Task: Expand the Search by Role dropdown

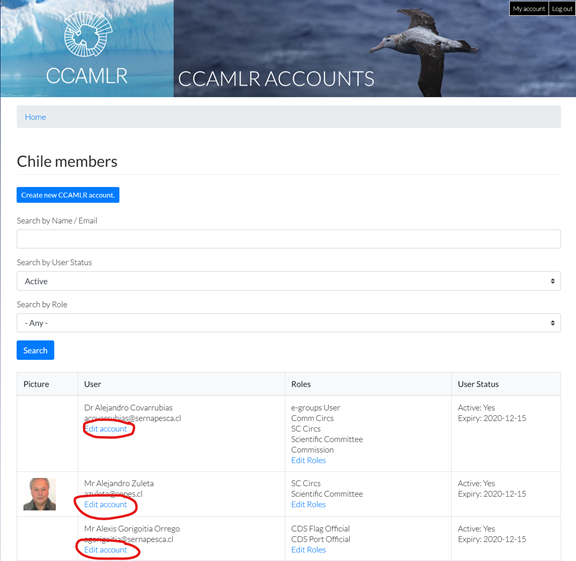Action: pyautogui.click(x=288, y=323)
